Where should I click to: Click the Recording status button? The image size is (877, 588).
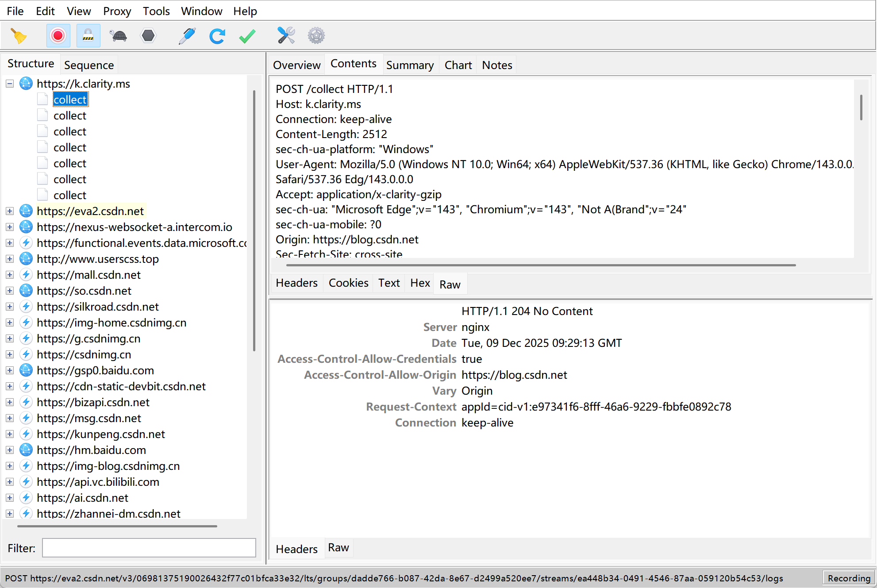[x=849, y=578]
